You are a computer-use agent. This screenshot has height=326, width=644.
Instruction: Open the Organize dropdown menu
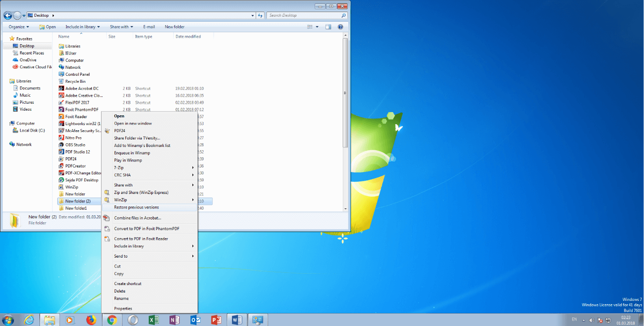click(x=19, y=27)
